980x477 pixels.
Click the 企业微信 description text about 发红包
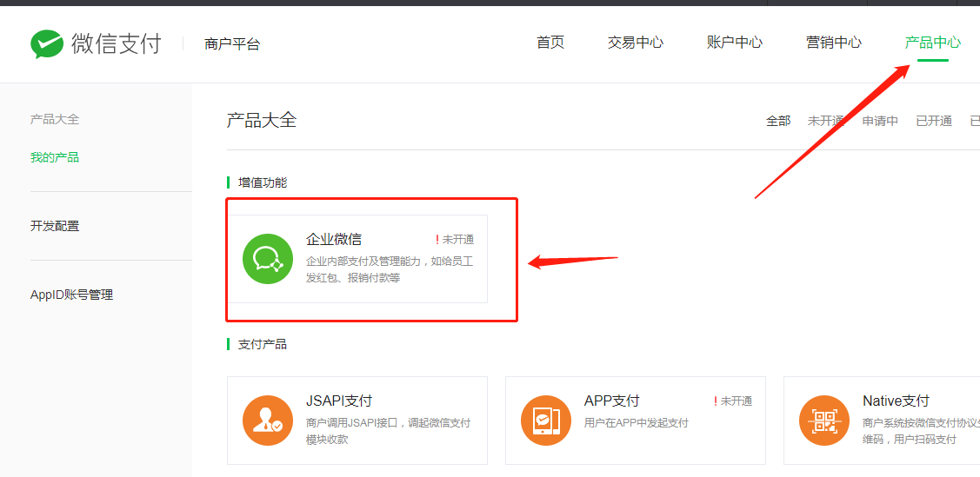coord(390,269)
